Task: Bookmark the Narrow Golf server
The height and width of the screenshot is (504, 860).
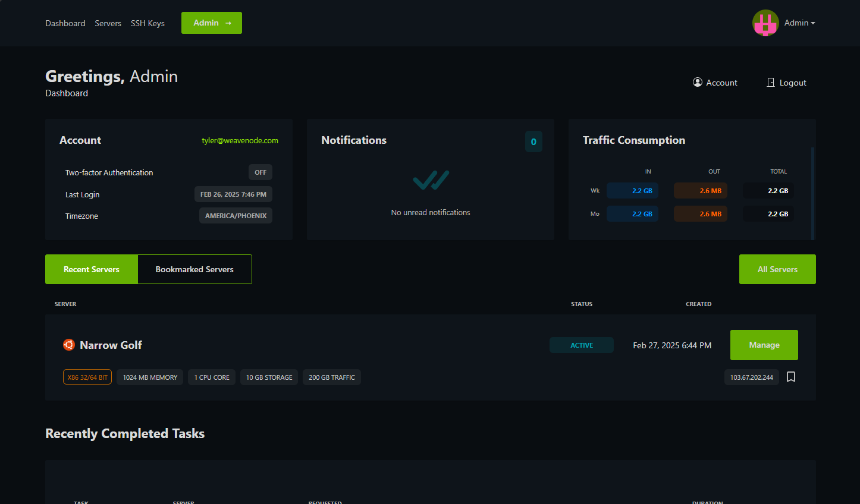Action: [791, 377]
